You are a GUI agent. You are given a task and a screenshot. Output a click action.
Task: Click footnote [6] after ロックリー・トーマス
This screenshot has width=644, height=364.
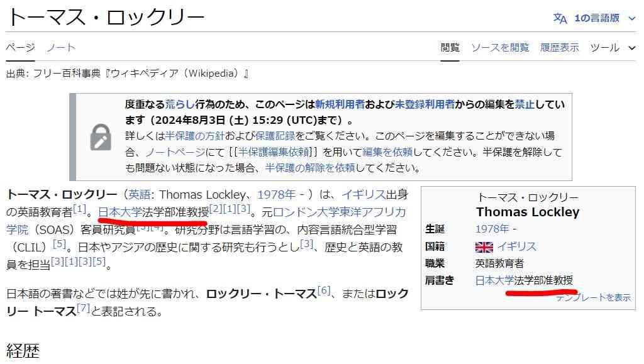(324, 290)
